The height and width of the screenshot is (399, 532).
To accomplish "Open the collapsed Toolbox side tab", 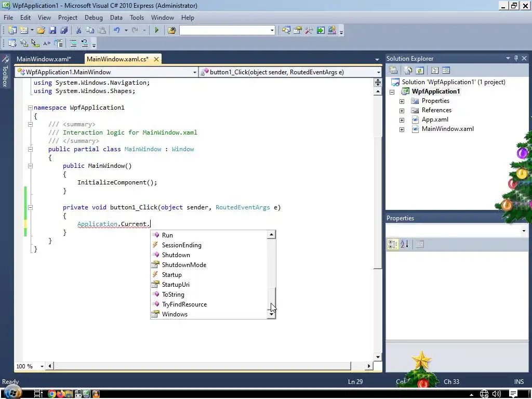I will pyautogui.click(x=5, y=71).
